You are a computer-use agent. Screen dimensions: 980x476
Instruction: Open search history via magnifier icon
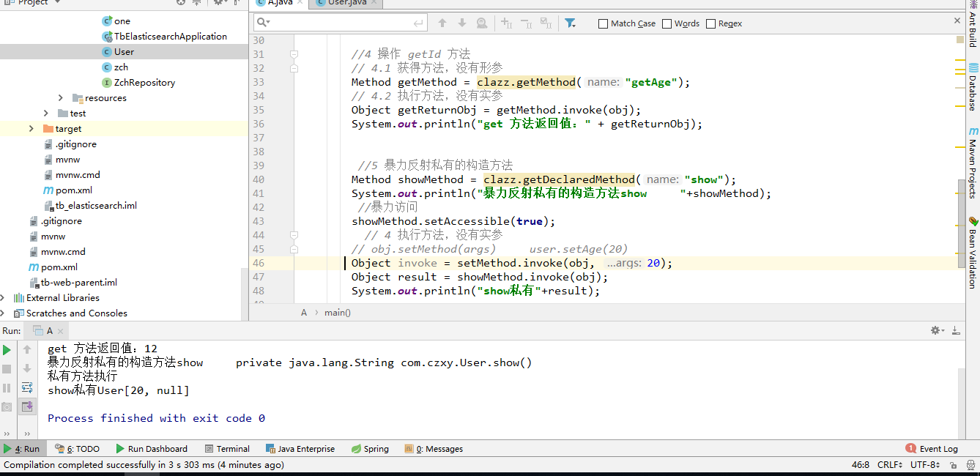[264, 23]
